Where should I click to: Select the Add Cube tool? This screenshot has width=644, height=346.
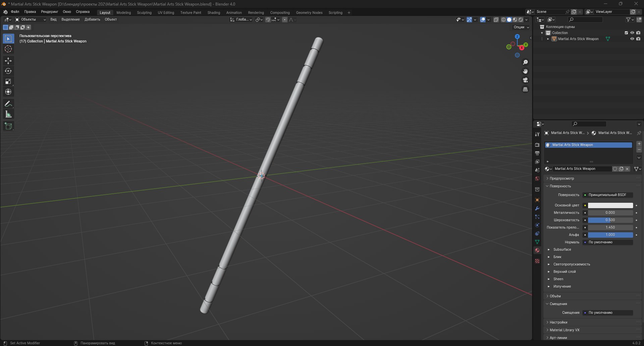[8, 126]
